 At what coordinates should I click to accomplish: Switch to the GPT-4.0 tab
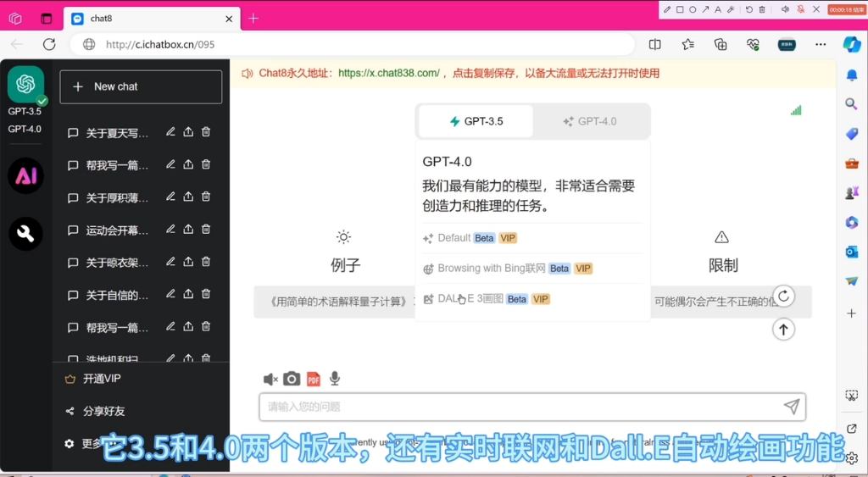pyautogui.click(x=590, y=121)
